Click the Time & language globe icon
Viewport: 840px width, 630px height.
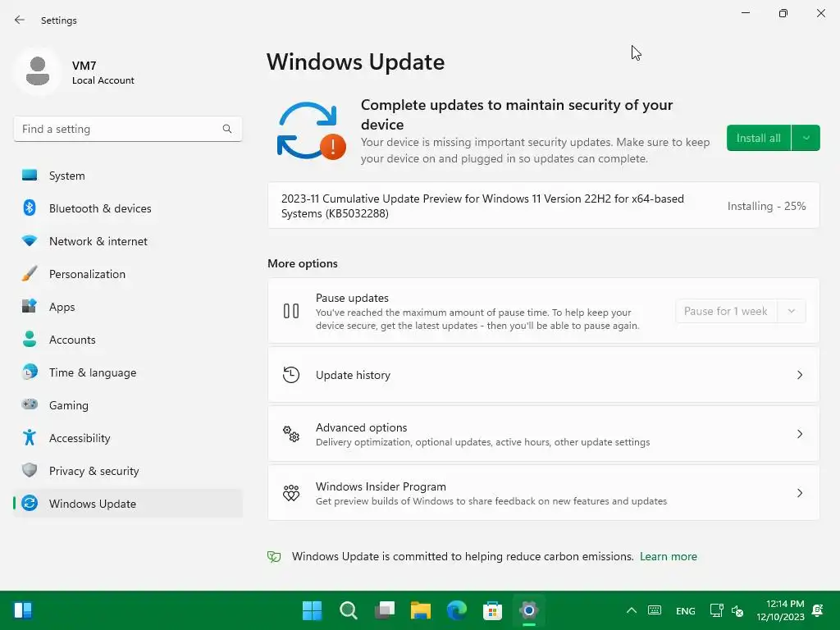coord(30,372)
